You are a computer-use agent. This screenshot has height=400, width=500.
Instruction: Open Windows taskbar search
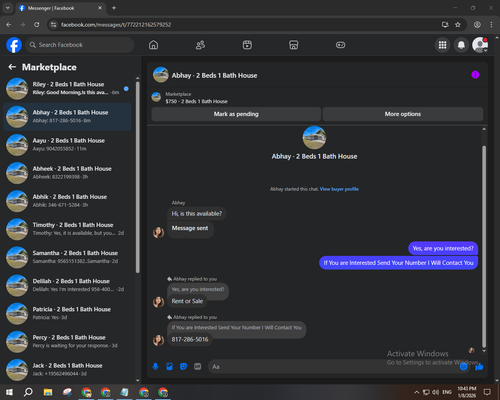[x=28, y=392]
